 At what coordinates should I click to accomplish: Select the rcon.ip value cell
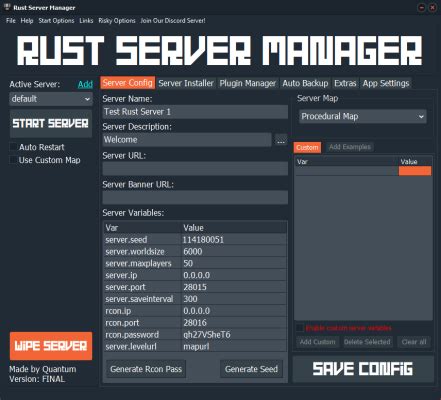[234, 311]
